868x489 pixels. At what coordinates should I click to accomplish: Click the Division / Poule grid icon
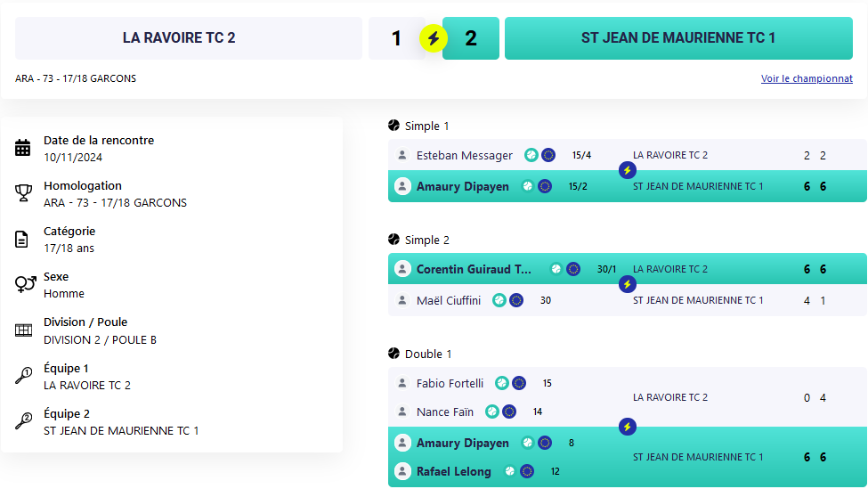coord(23,330)
